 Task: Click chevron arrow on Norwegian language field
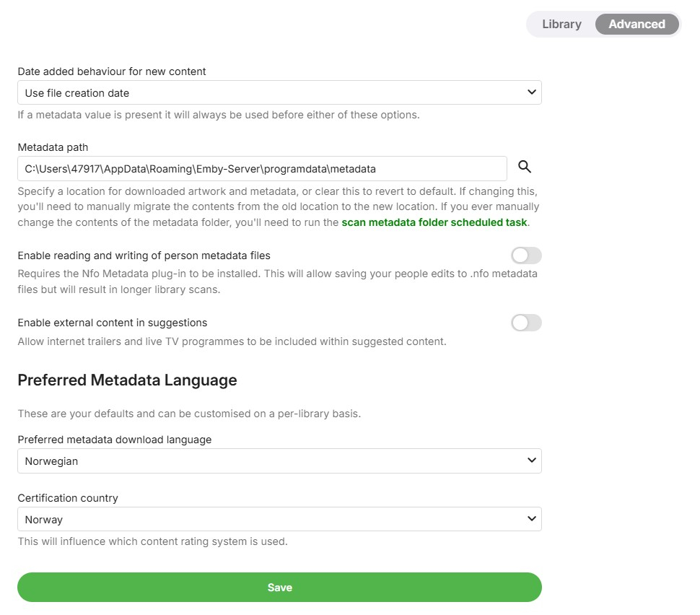tap(532, 461)
